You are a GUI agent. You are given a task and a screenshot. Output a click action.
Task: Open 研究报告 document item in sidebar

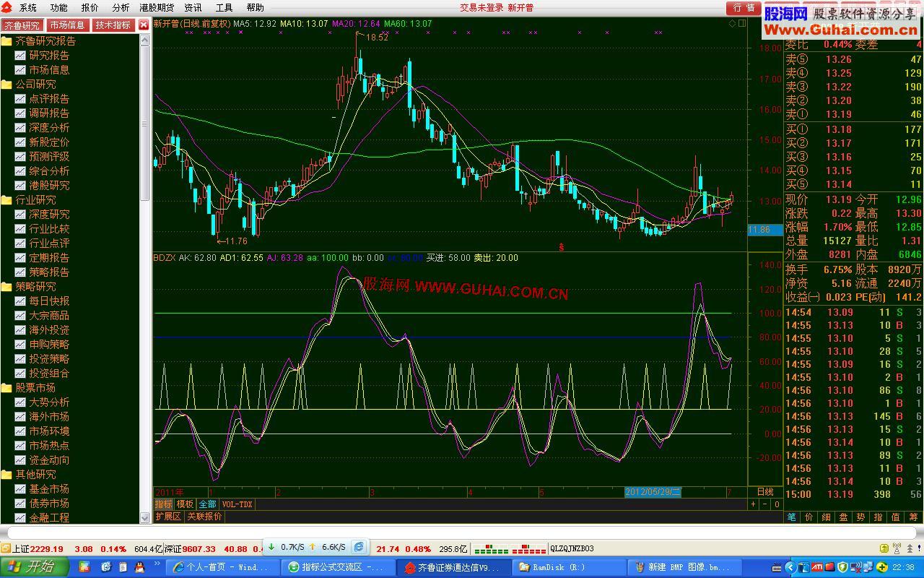tap(42, 56)
